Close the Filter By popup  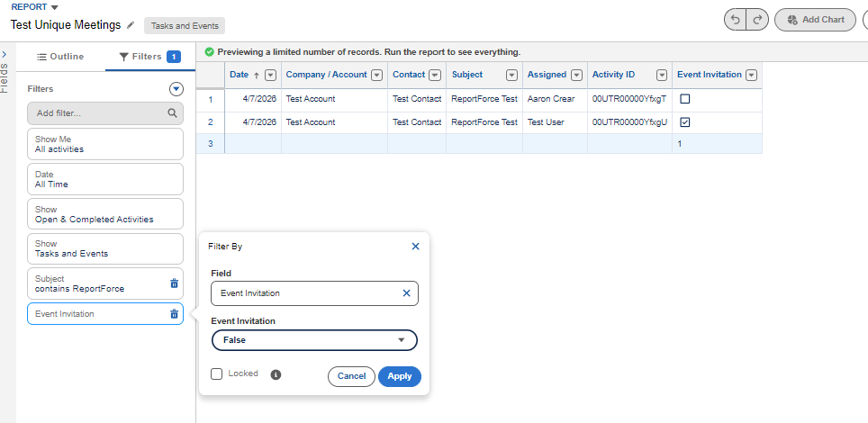[x=415, y=246]
